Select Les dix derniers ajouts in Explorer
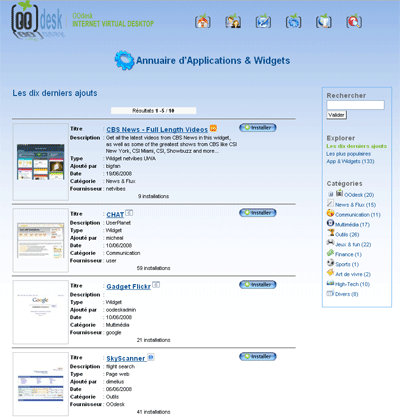Screen dimensions: 400x417 (x=357, y=146)
